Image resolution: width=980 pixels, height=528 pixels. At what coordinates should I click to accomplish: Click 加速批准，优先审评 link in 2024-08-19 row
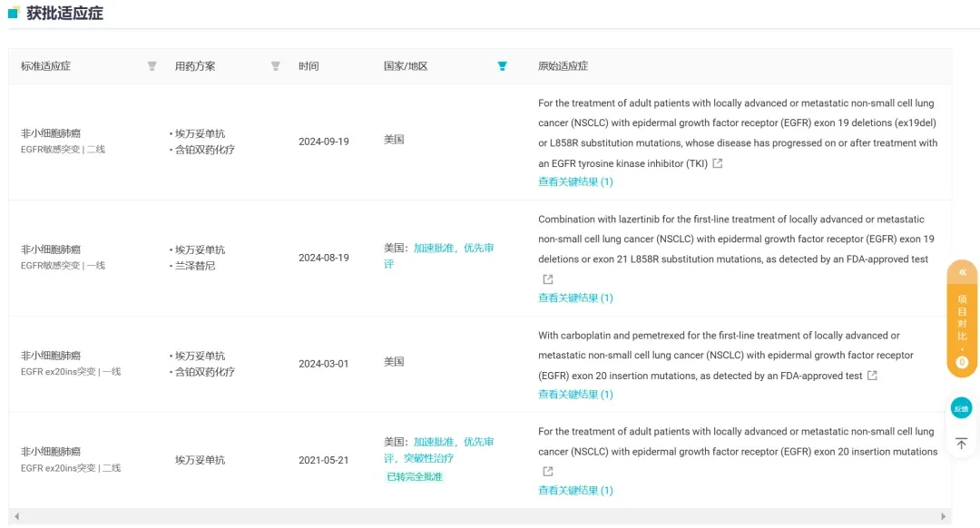click(439, 256)
